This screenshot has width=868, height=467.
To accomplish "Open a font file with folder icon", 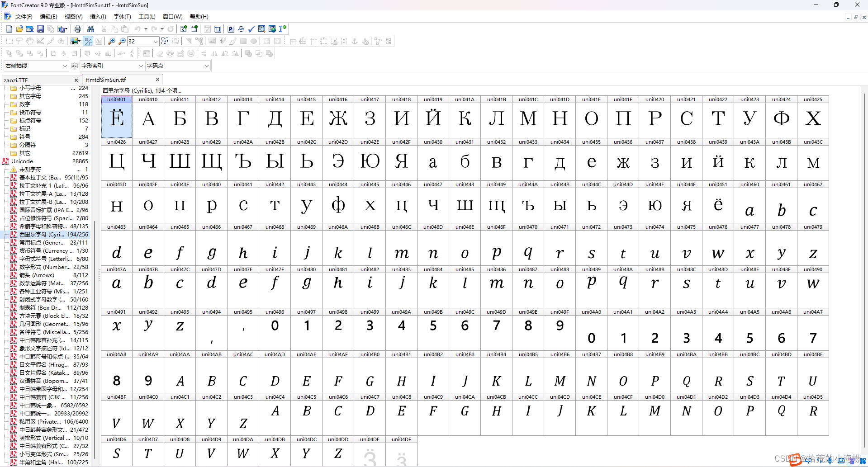I will click(19, 29).
